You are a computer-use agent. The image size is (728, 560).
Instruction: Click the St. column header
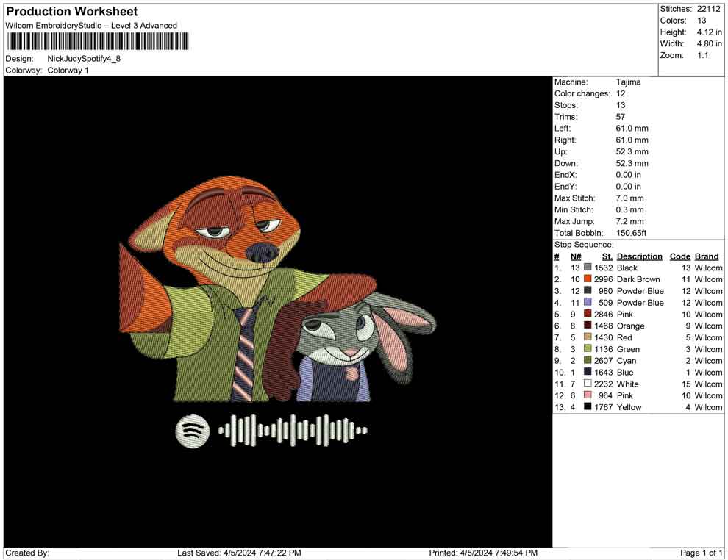pos(607,256)
